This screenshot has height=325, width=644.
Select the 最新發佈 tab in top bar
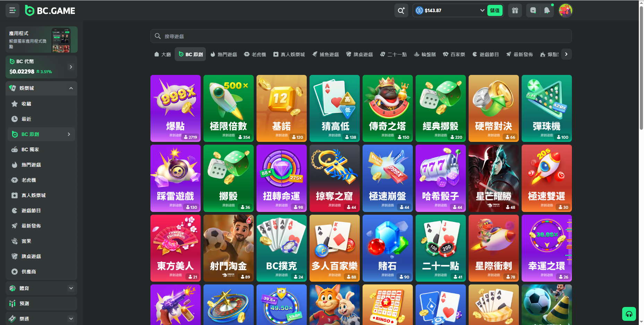pyautogui.click(x=520, y=54)
